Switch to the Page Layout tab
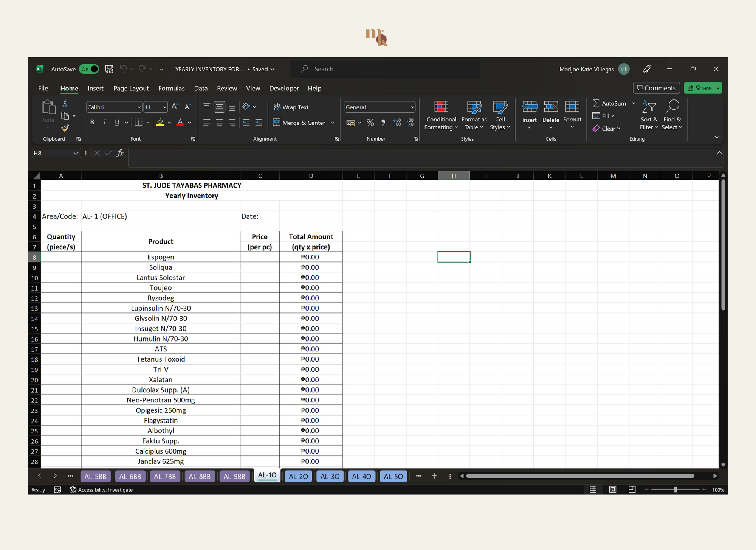This screenshot has height=550, width=756. tap(131, 88)
